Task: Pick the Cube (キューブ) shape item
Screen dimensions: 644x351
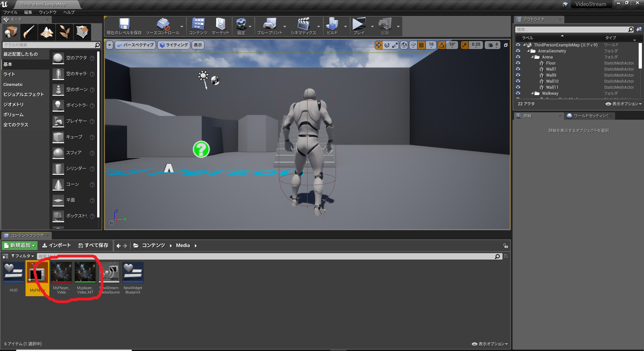Action: point(74,137)
